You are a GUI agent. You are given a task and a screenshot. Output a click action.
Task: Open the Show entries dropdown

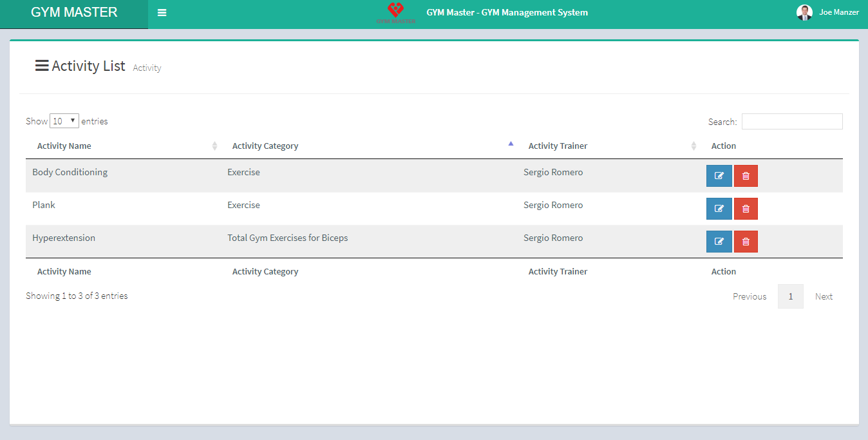[64, 121]
